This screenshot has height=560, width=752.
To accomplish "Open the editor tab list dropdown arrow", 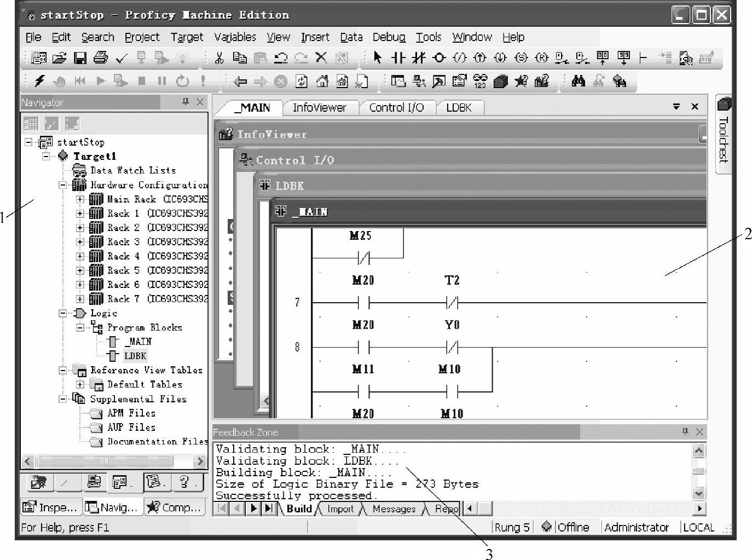I will click(x=676, y=107).
